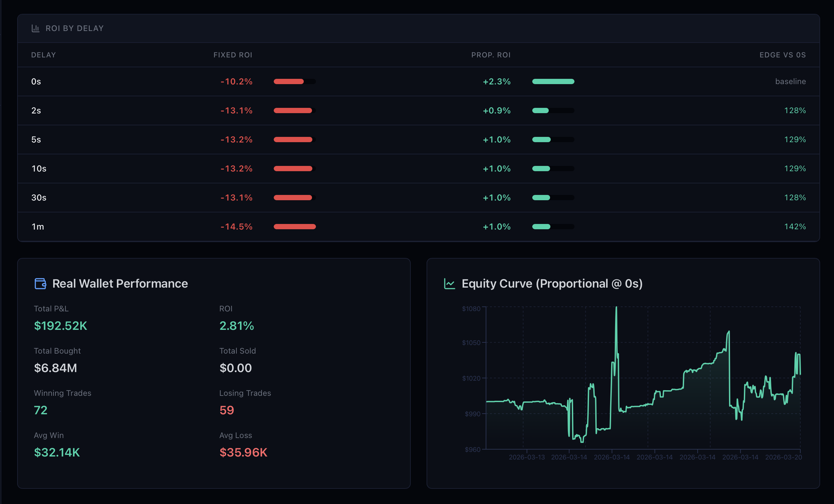Click the EDGE VS 0S column header
This screenshot has height=504, width=834.
click(782, 55)
